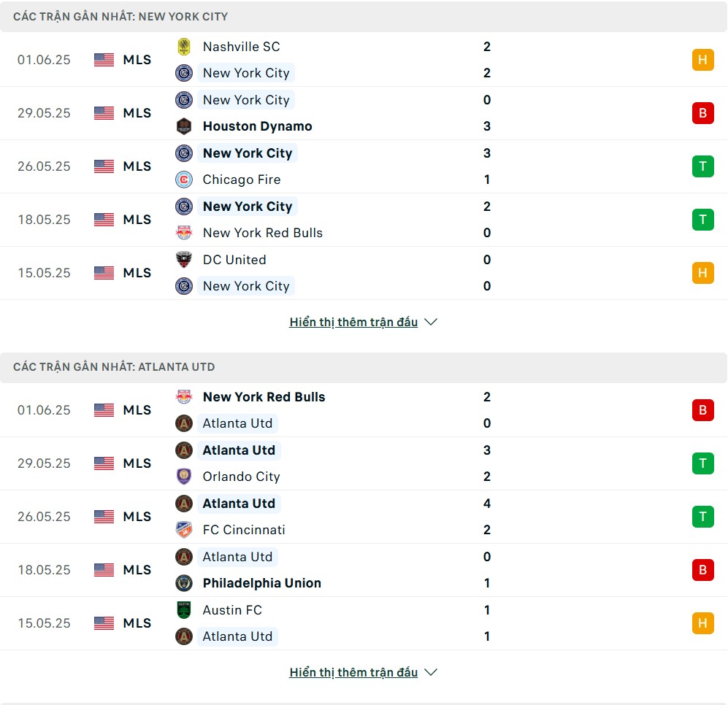Expand more Atlanta Utd matches via the chevron
Image resolution: width=728 pixels, height=705 pixels.
pyautogui.click(x=431, y=672)
